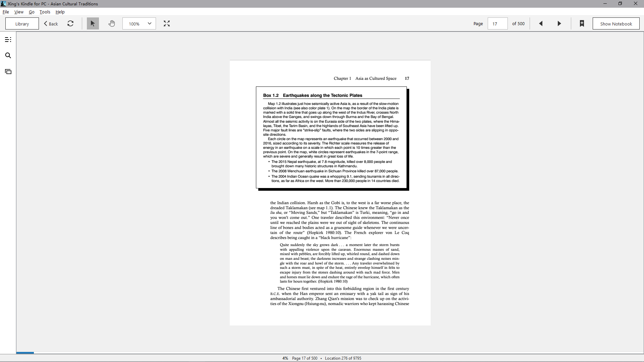Screen dimensions: 644x362
Task: Open the search panel magnifier icon
Action: [x=8, y=55]
